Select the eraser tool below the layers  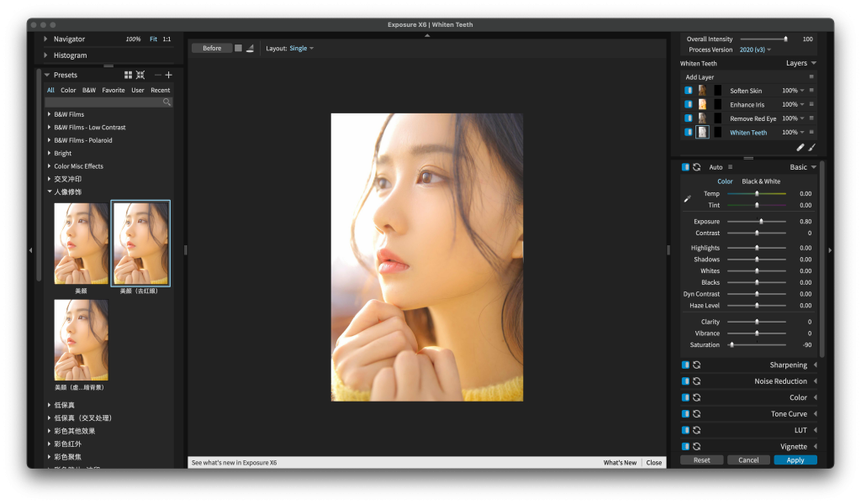pos(800,147)
